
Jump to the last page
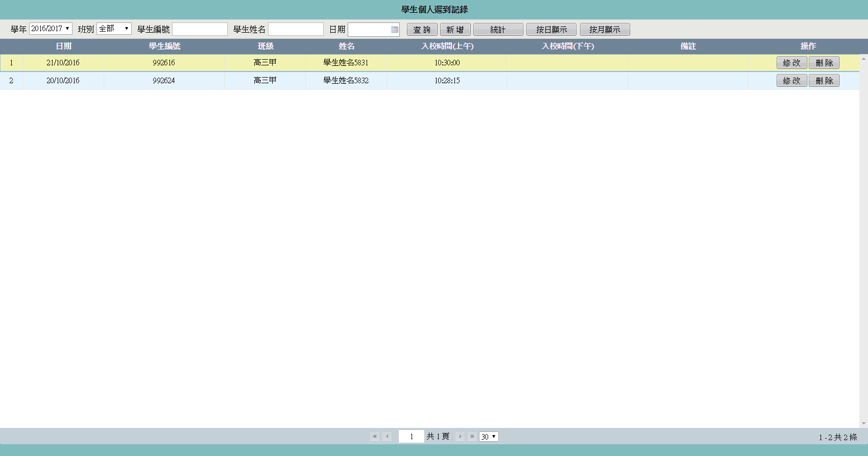[x=472, y=437]
